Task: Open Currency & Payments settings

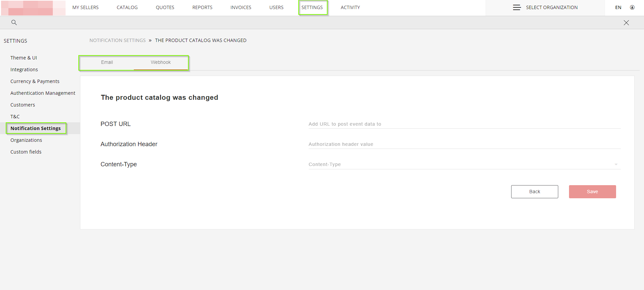Action: coord(35,81)
